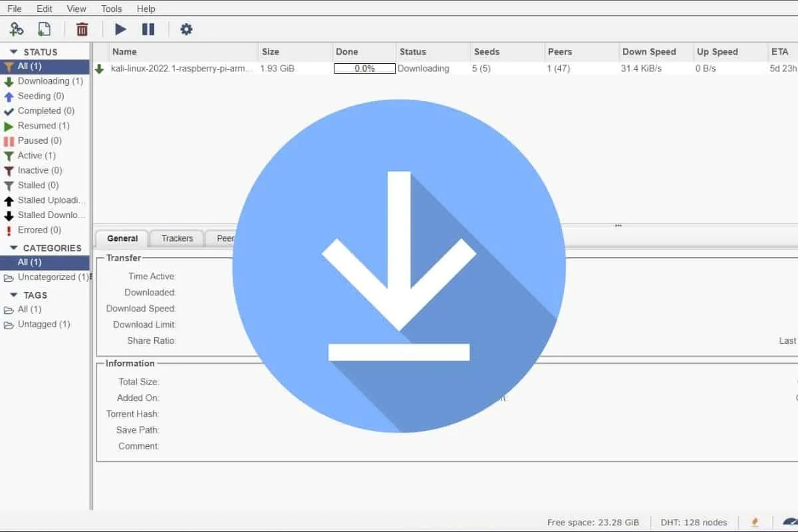Sort torrents by the Name column
The height and width of the screenshot is (532, 798).
pos(184,52)
